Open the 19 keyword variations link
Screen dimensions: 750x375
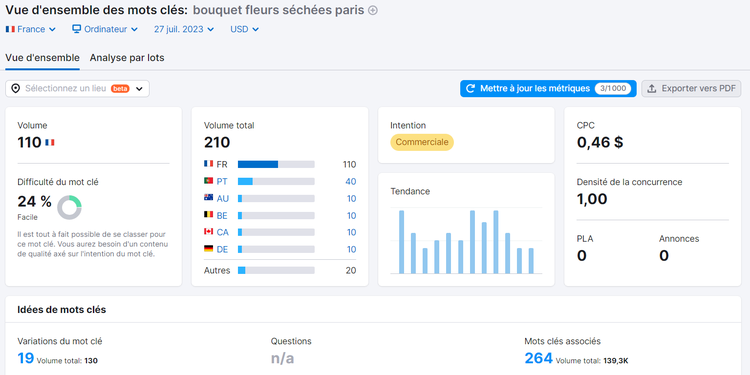pyautogui.click(x=26, y=358)
